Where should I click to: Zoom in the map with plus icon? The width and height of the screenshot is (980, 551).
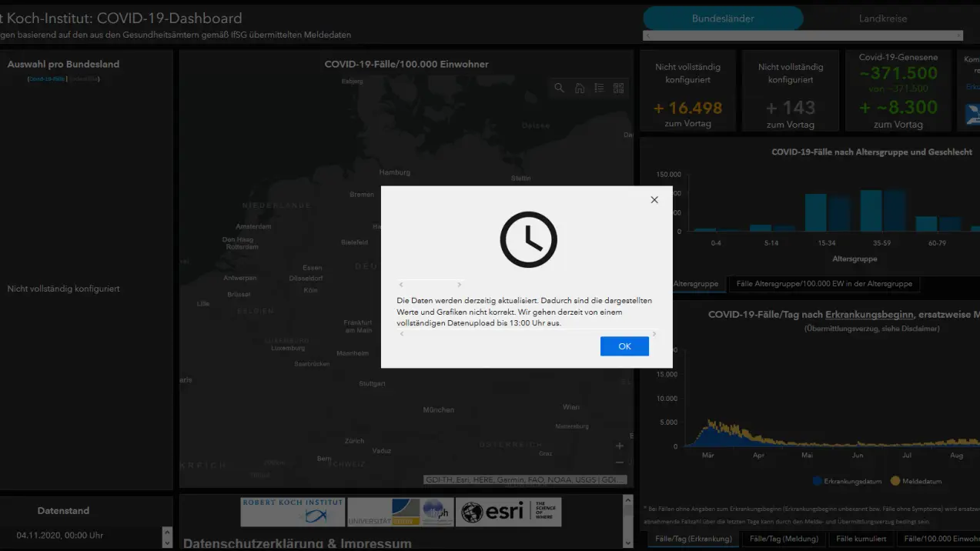pyautogui.click(x=620, y=446)
